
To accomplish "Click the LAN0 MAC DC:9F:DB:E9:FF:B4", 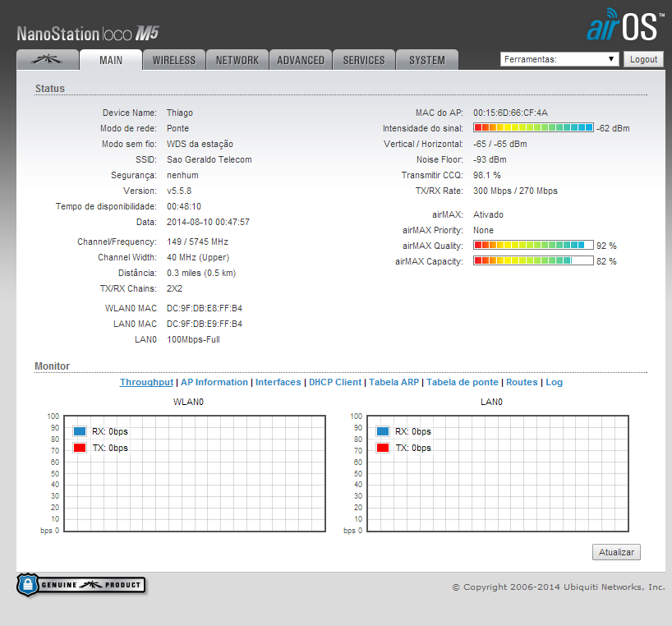I will [x=205, y=324].
